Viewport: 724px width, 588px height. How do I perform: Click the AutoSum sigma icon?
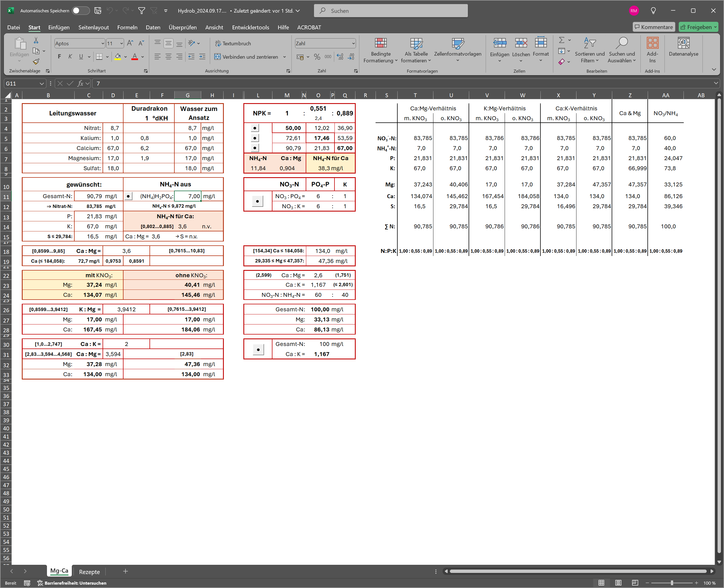561,40
